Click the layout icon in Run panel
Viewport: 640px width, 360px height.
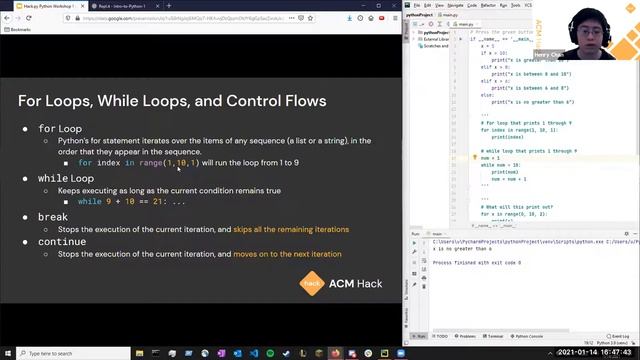[x=414, y=273]
